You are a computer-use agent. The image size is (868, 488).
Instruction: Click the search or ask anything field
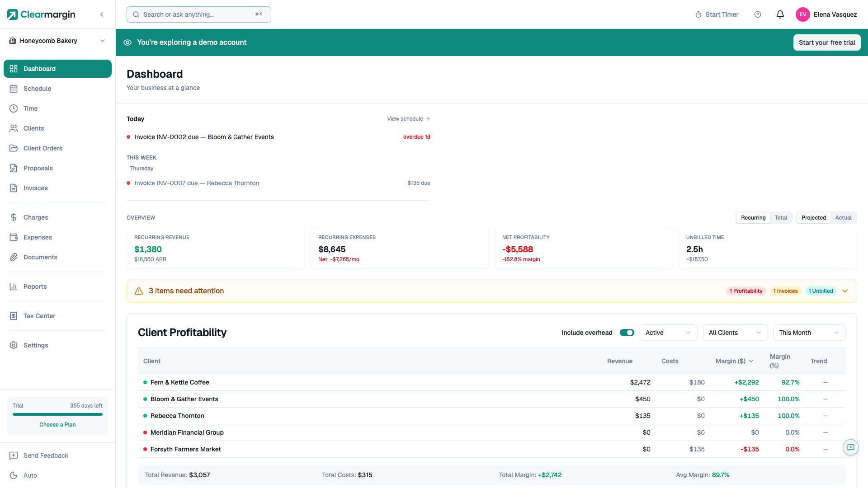point(199,14)
